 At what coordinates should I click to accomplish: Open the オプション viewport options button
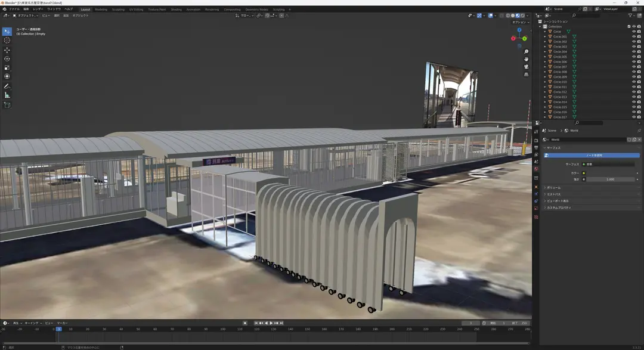tap(521, 22)
